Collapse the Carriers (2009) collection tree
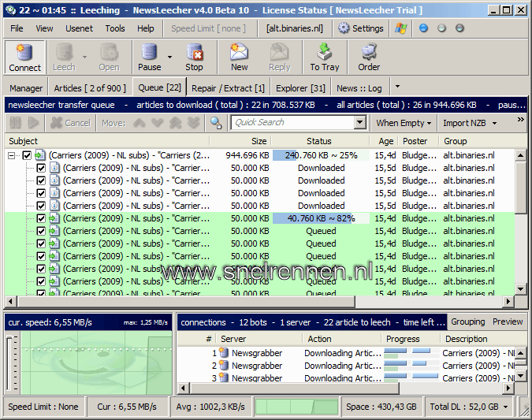Image resolution: width=532 pixels, height=420 pixels. coord(12,156)
